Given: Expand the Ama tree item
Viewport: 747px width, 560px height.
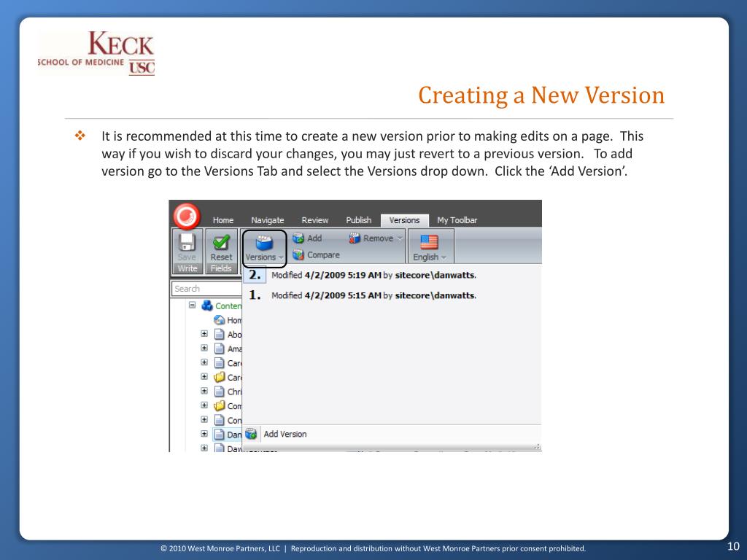Looking at the screenshot, I should click(204, 348).
